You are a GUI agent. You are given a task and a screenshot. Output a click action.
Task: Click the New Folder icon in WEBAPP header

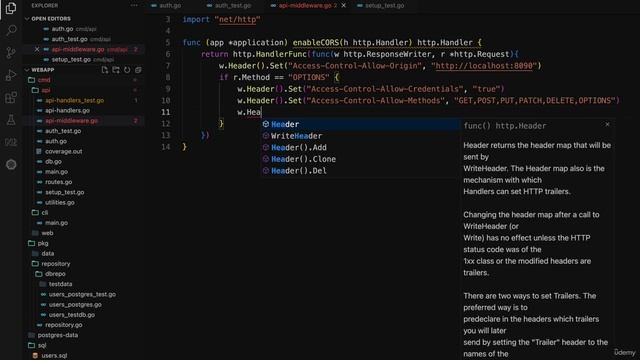116,70
